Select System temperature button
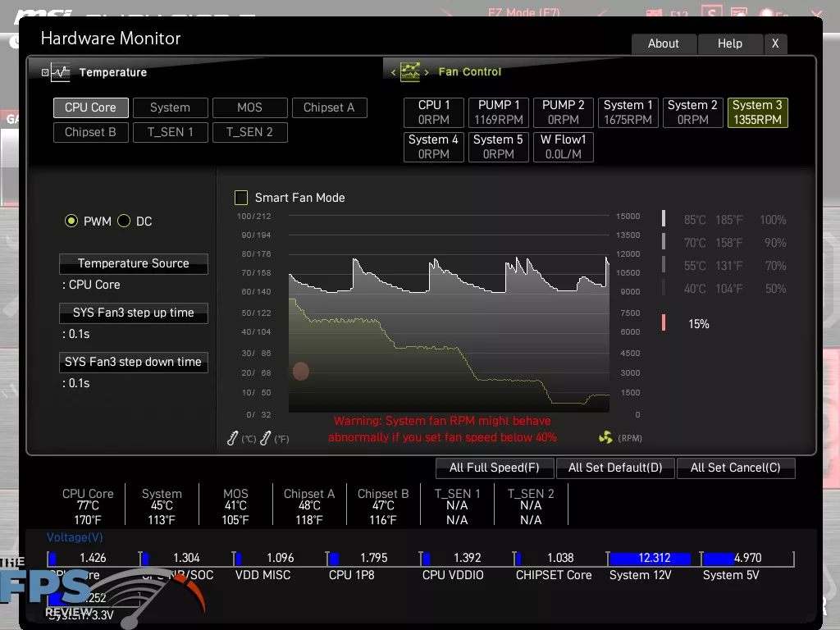Viewport: 840px width, 630px height. pyautogui.click(x=171, y=107)
